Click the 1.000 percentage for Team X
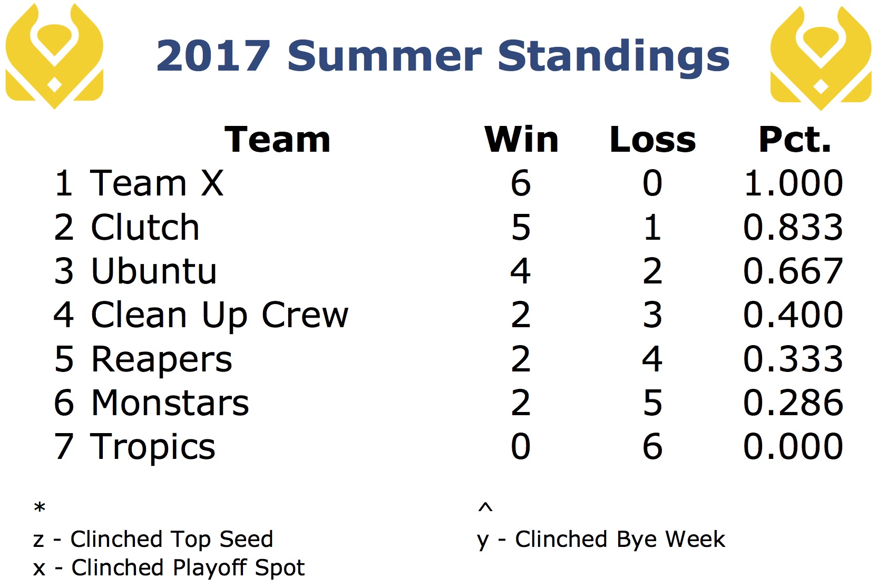 [793, 183]
